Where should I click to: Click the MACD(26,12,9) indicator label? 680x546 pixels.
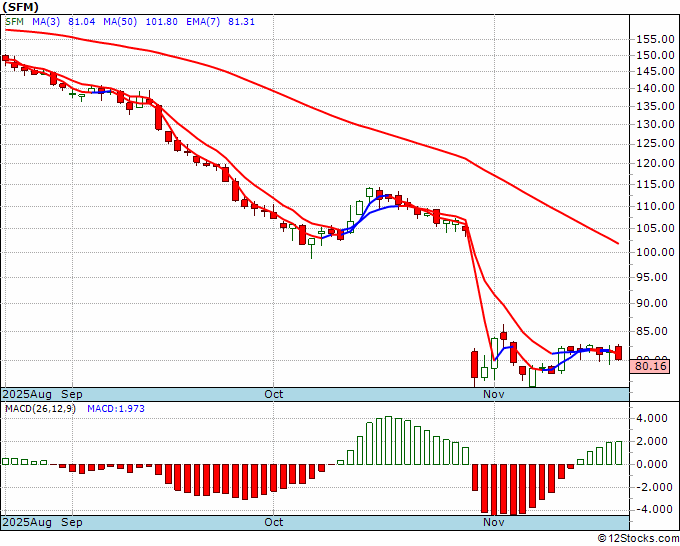40,409
